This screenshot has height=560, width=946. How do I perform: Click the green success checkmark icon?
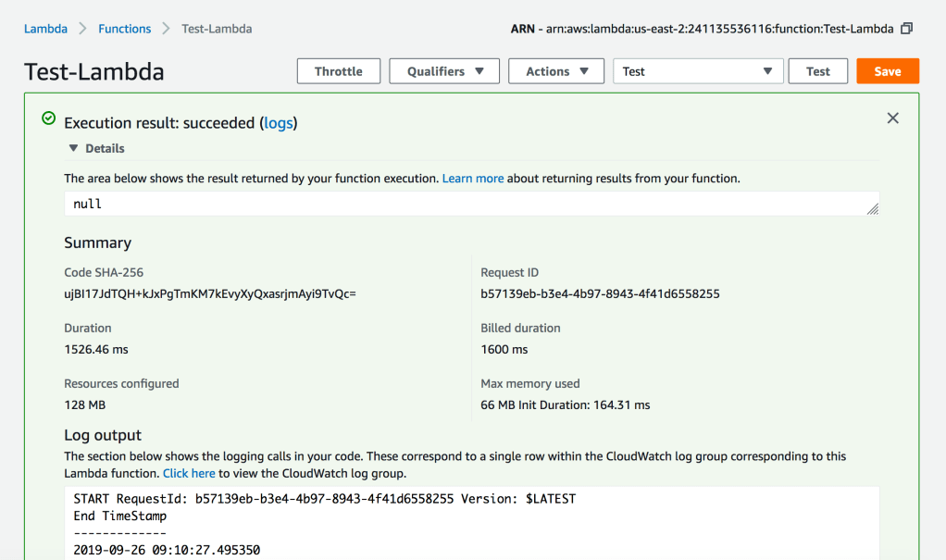(48, 118)
